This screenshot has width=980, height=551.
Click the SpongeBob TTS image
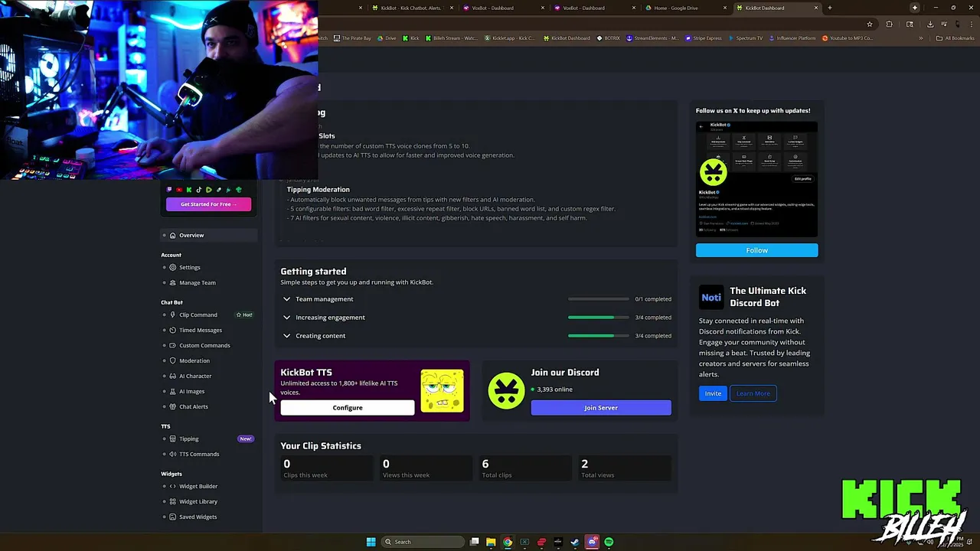pos(442,390)
